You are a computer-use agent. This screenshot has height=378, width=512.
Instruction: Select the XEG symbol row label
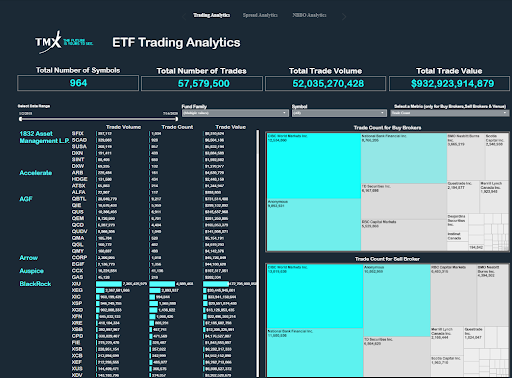pyautogui.click(x=77, y=290)
